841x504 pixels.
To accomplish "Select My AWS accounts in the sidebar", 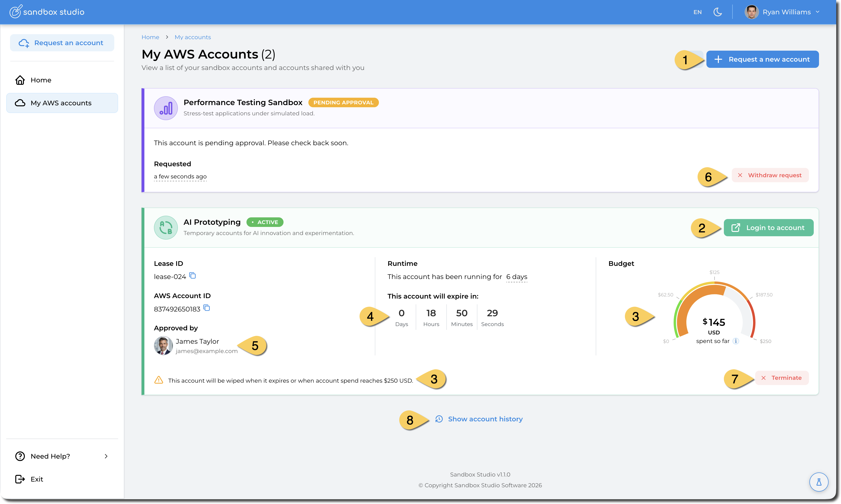I will pos(61,103).
